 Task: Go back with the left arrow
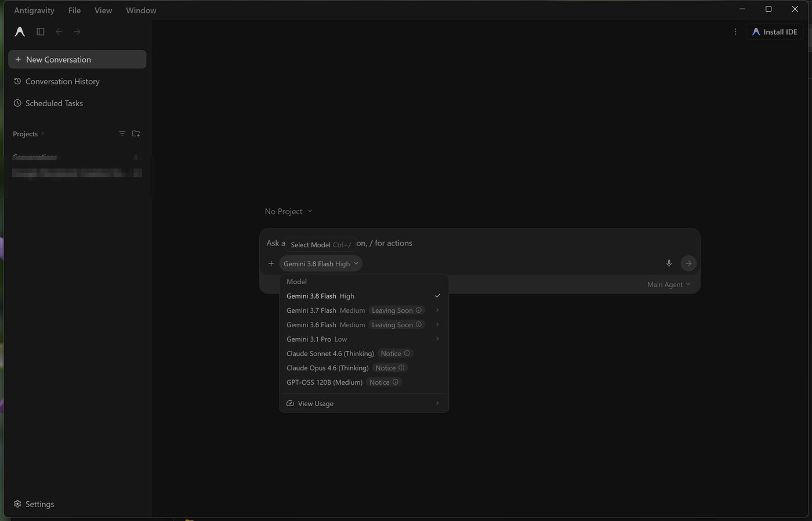tap(59, 32)
